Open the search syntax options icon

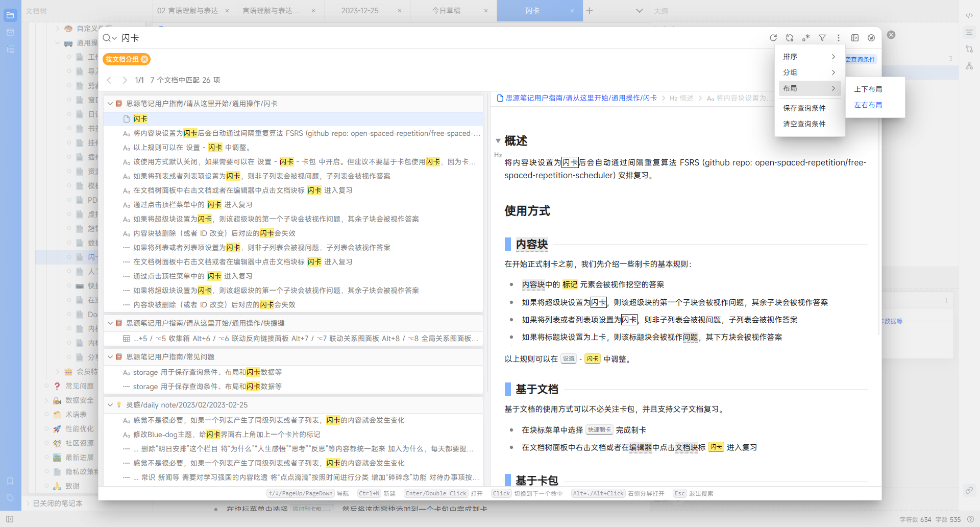pyautogui.click(x=806, y=38)
